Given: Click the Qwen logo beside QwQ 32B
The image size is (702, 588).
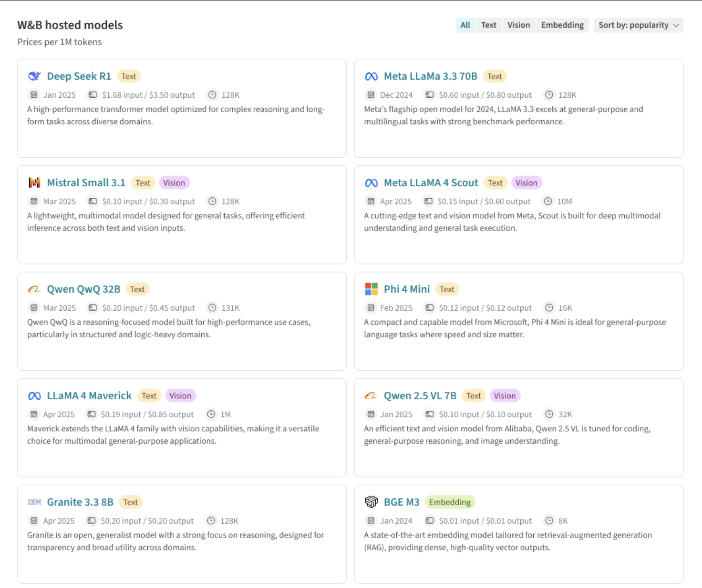Looking at the screenshot, I should click(x=34, y=289).
